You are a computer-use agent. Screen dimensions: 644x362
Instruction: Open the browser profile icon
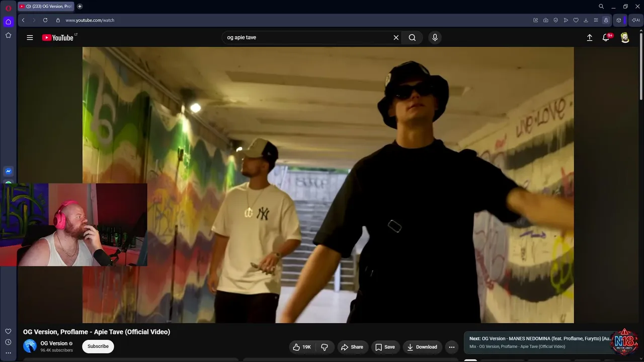[x=606, y=20]
